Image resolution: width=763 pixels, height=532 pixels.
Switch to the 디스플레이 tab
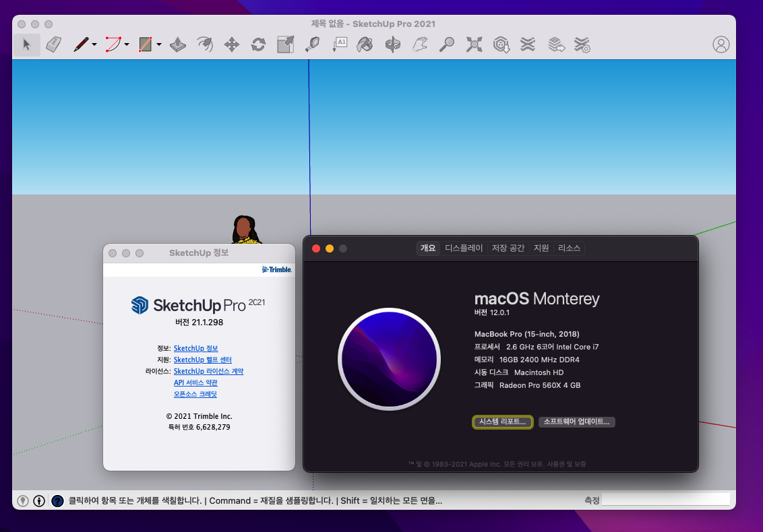pos(464,248)
